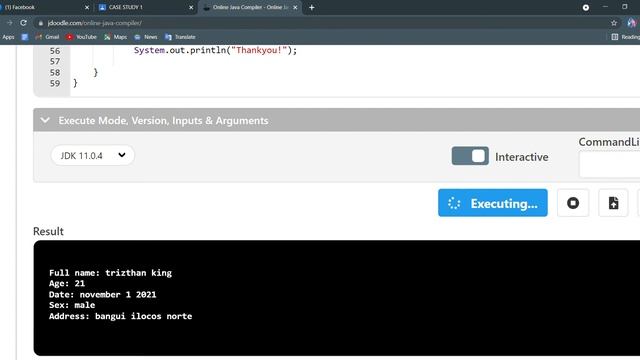Screen dimensions: 640x360
Task: Open the Translate bookmark
Action: 180,37
